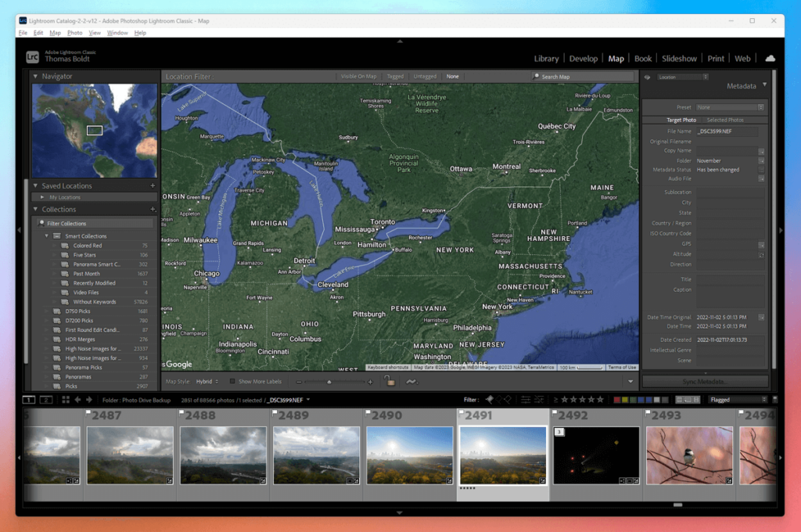The image size is (801, 532).
Task: Filter by the first rating star
Action: click(565, 400)
